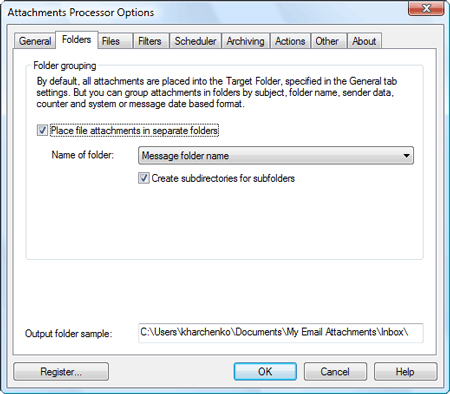Screen dimensions: 450x394
Task: Switch to the Archiving tab
Action: point(246,41)
